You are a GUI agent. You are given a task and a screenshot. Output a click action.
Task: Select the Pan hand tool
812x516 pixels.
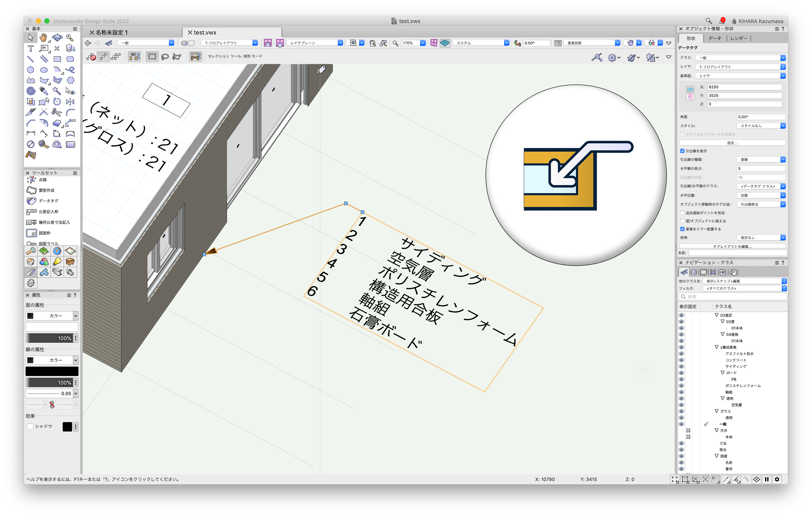pos(43,38)
